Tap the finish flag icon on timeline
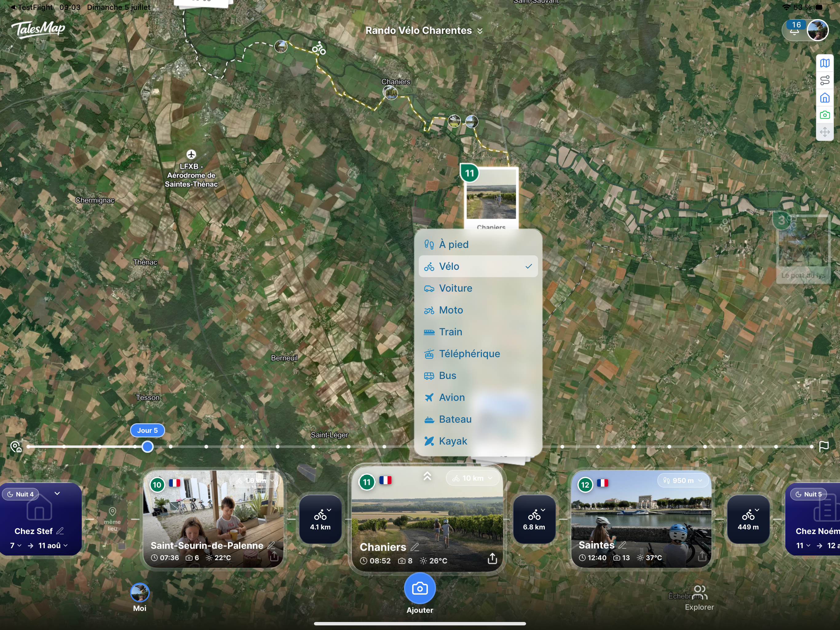This screenshot has height=630, width=840. click(824, 446)
